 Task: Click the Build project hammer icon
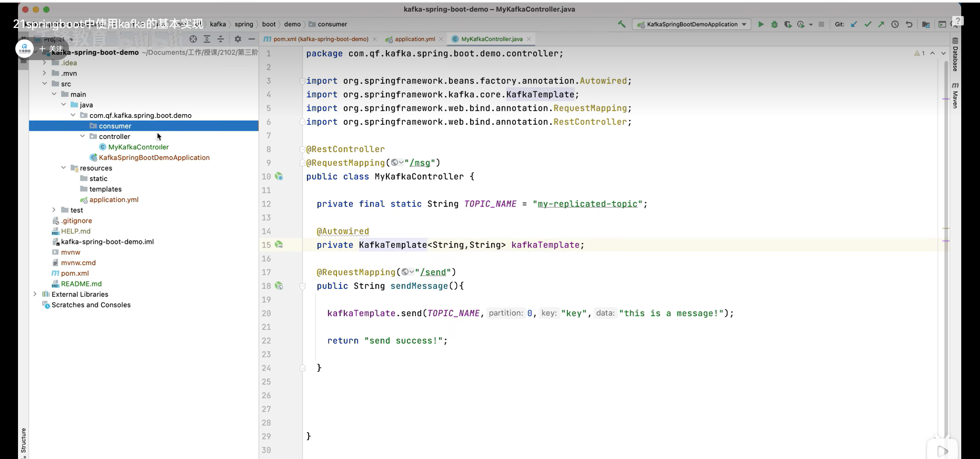pyautogui.click(x=621, y=24)
